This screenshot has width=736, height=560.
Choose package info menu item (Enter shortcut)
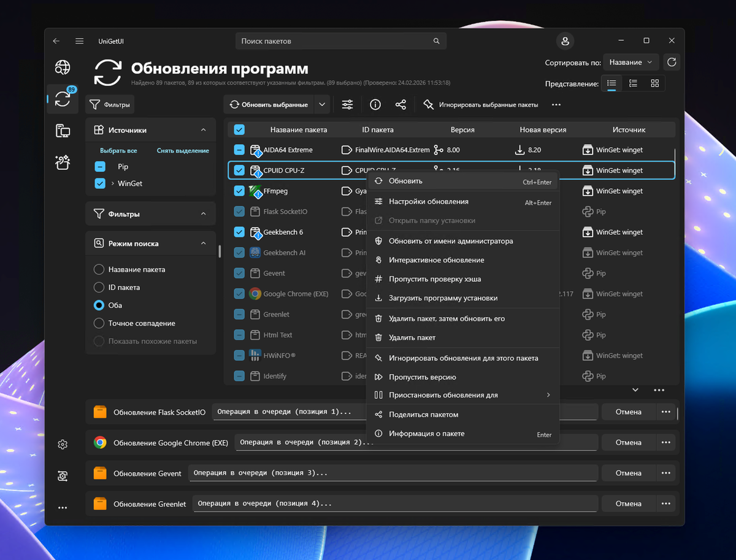tap(463, 434)
